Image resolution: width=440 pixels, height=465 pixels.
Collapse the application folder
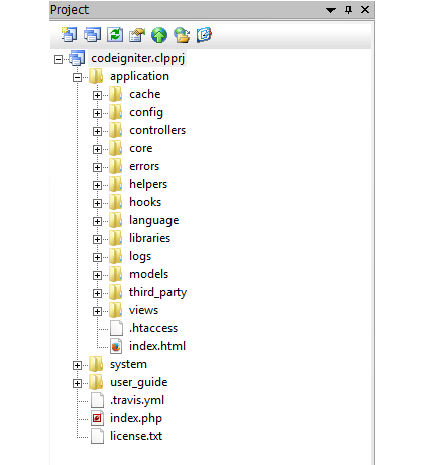pyautogui.click(x=77, y=77)
